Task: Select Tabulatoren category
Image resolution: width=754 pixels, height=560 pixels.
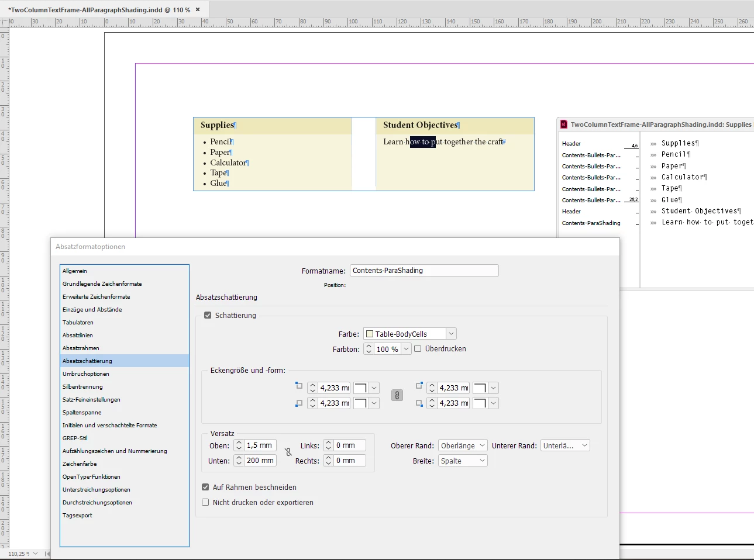Action: click(x=125, y=323)
